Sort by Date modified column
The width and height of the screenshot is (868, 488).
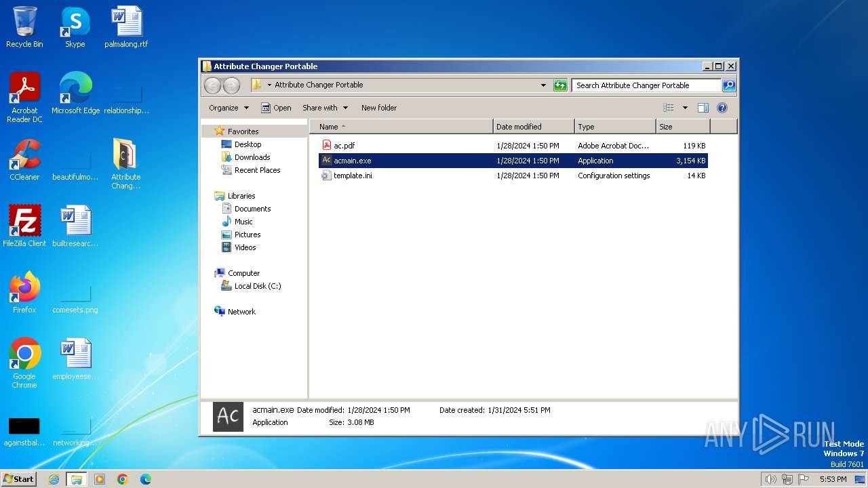tap(534, 127)
